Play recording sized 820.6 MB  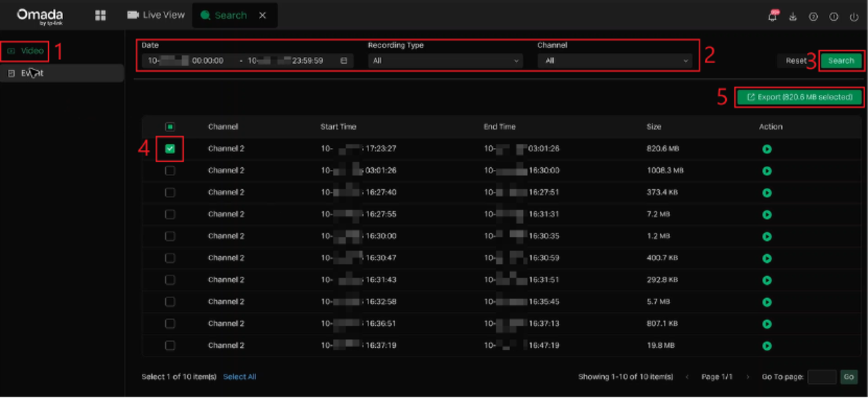[x=767, y=149]
